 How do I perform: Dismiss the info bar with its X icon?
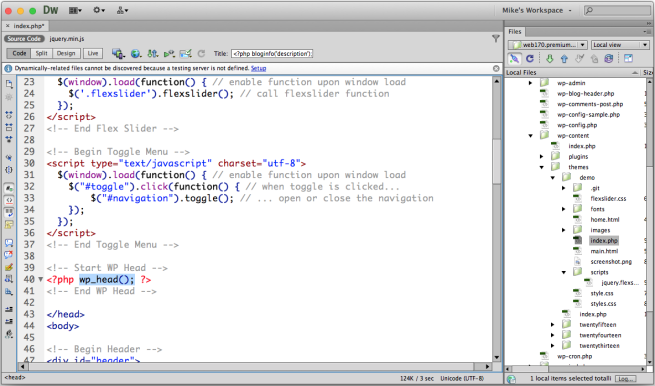[496, 68]
